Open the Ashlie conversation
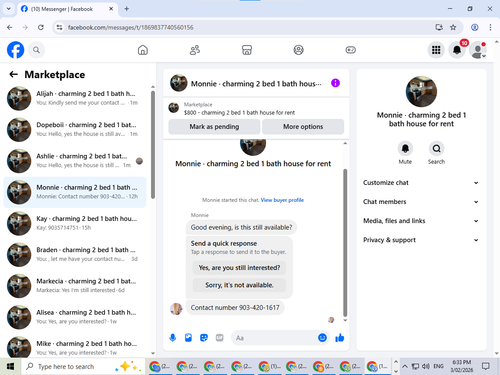Image resolution: width=500 pixels, height=375 pixels. click(75, 161)
